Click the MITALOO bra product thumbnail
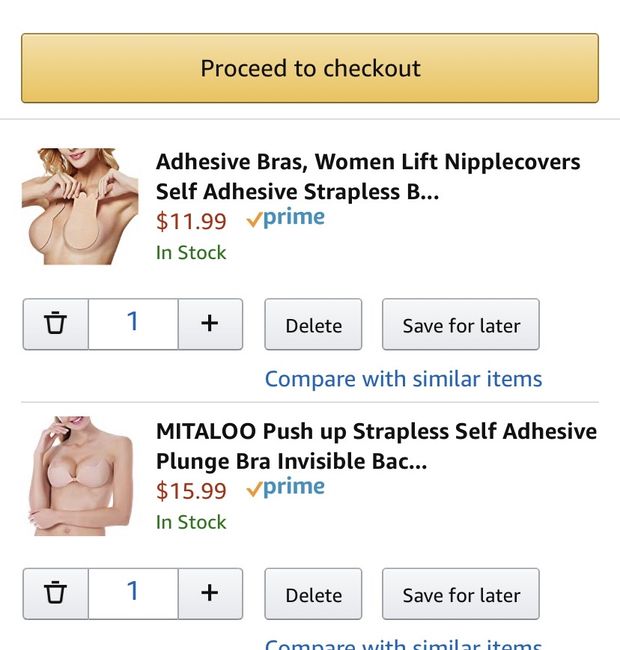 tap(80, 475)
